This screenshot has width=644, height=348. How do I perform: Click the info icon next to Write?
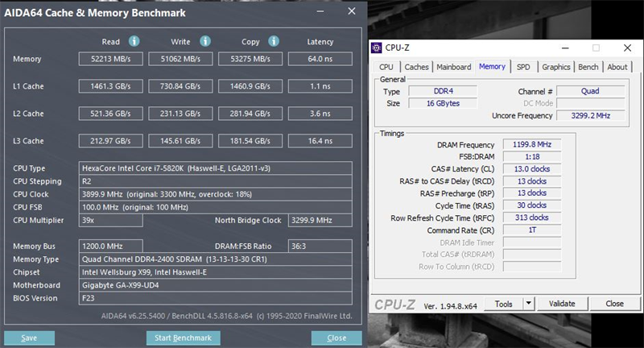click(x=205, y=41)
